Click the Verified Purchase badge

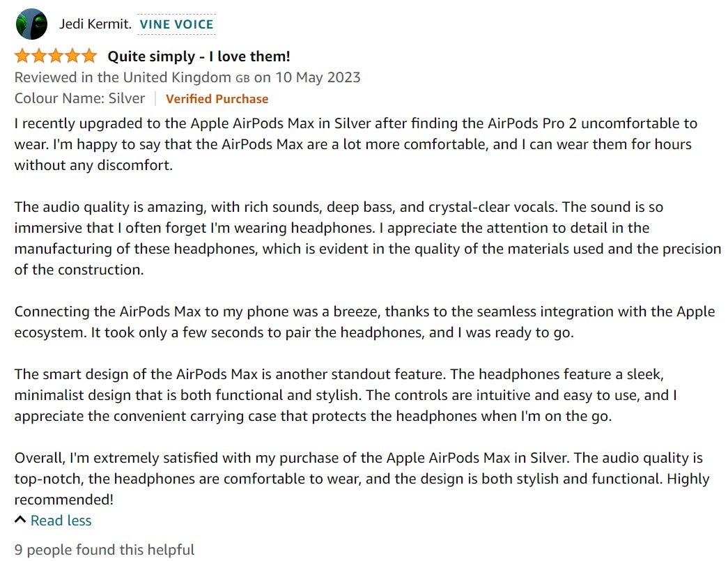coord(217,99)
